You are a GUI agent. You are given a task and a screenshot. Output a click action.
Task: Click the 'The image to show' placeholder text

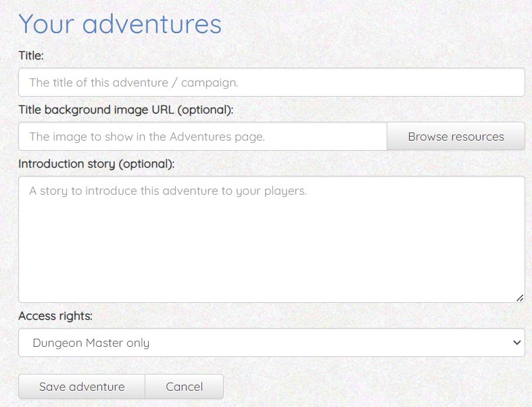147,137
